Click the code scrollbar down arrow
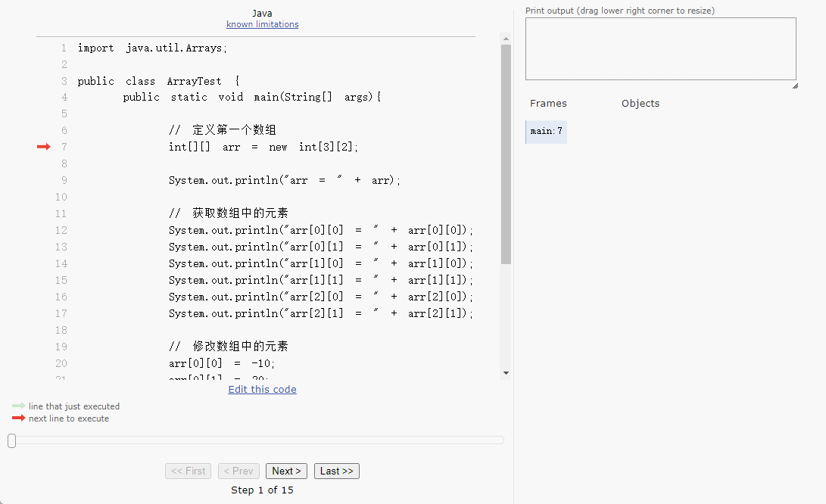826x504 pixels. coord(506,372)
